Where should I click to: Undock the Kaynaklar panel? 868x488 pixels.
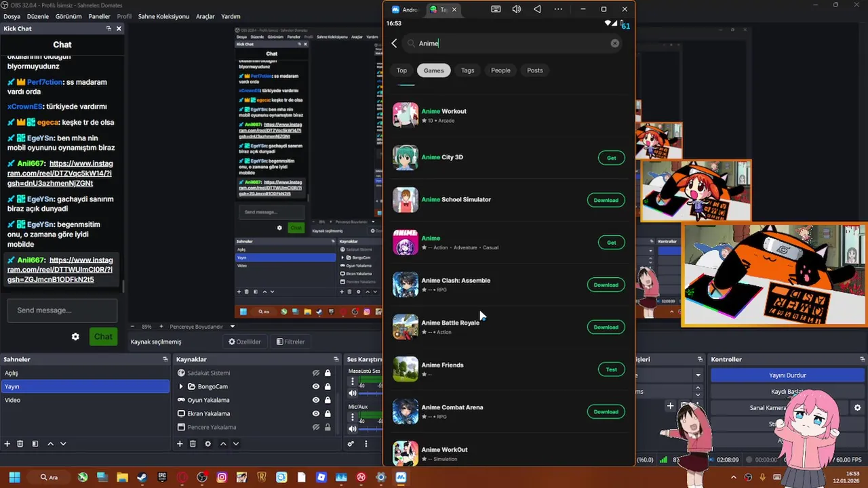click(336, 359)
